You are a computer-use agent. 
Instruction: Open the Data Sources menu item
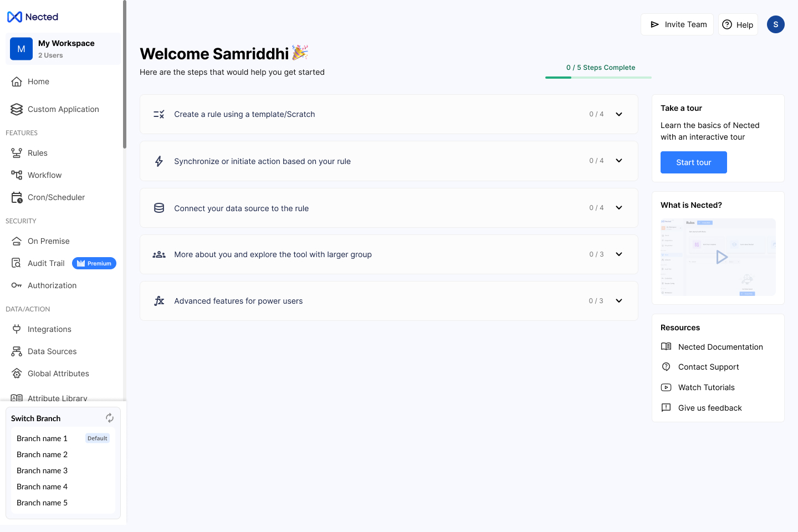click(x=52, y=351)
